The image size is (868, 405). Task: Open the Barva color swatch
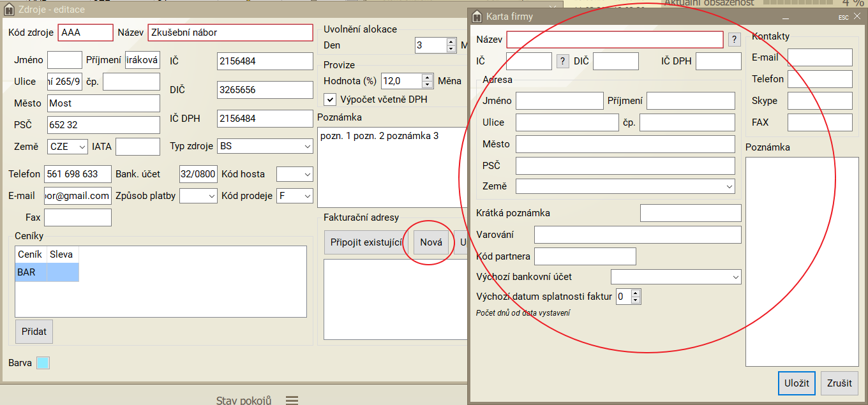pos(43,363)
